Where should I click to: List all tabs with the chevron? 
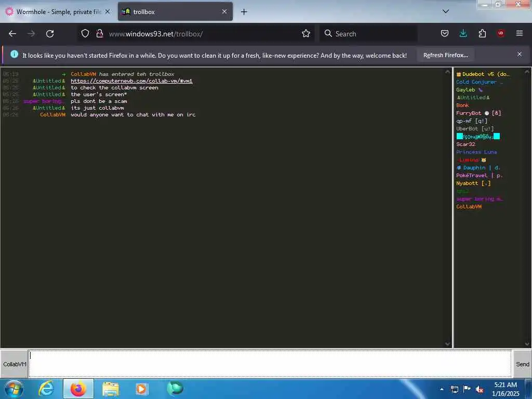pos(446,11)
